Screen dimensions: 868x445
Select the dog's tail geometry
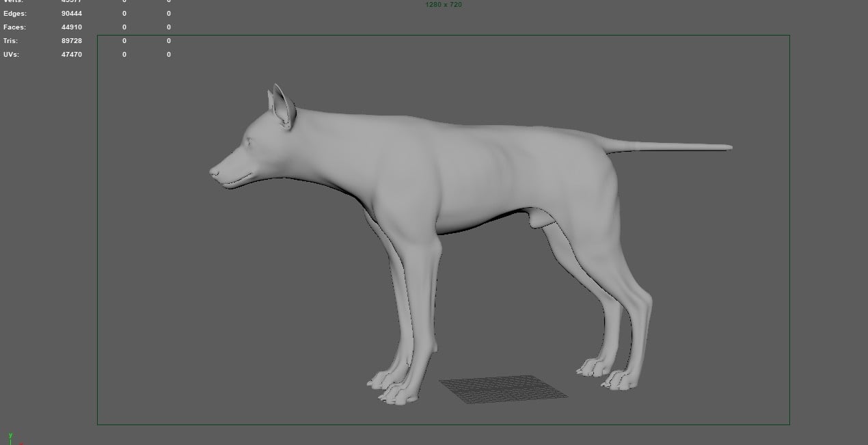pos(677,146)
